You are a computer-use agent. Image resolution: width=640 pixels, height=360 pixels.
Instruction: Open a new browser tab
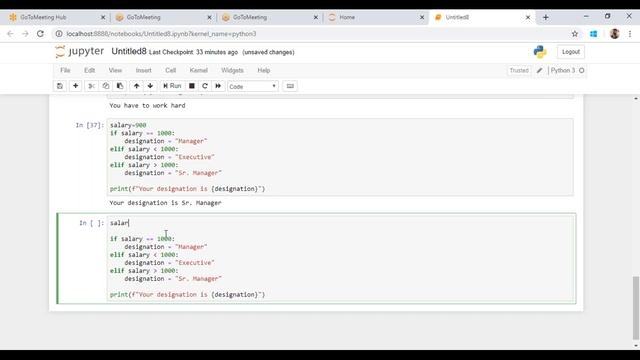tap(546, 17)
